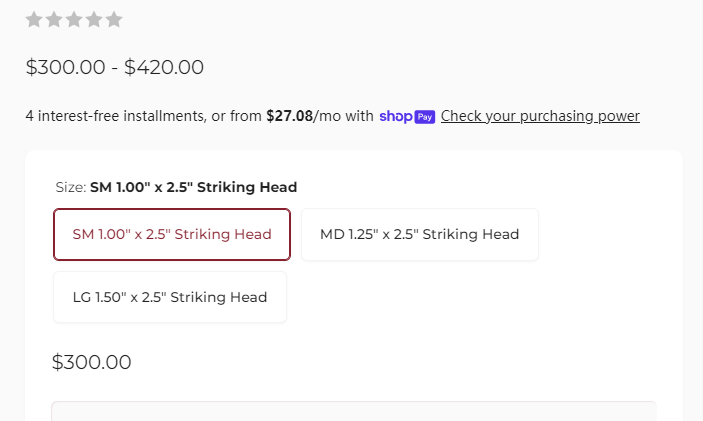The image size is (703, 421).
Task: Click the $300.00 variant price
Action: tap(91, 362)
